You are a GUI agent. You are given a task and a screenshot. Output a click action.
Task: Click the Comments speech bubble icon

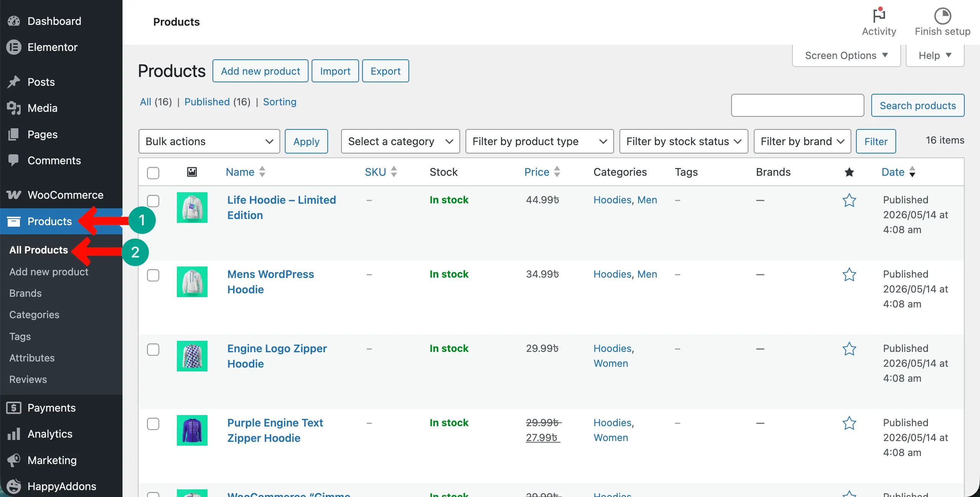pyautogui.click(x=14, y=160)
